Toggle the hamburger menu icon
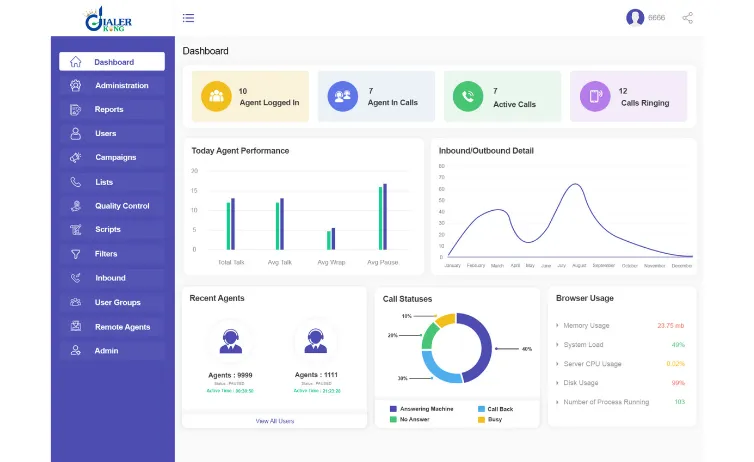Screen dimensions: 754x462 click(188, 18)
